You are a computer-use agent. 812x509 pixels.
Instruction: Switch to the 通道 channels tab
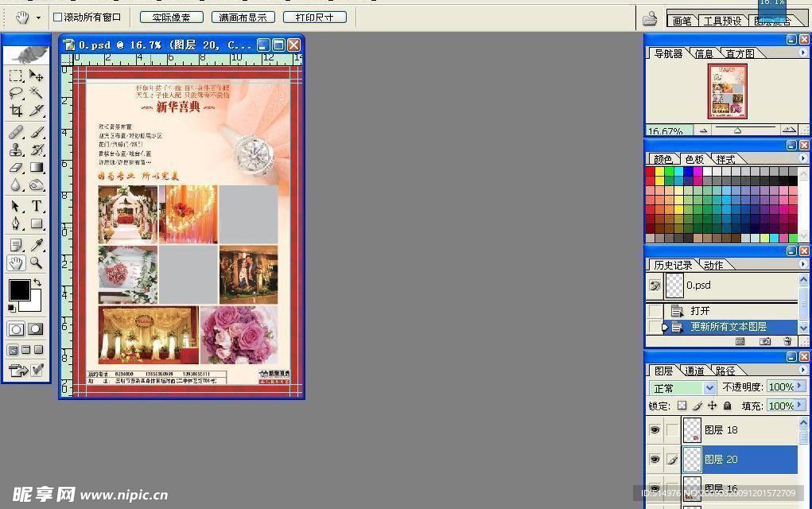pos(694,371)
